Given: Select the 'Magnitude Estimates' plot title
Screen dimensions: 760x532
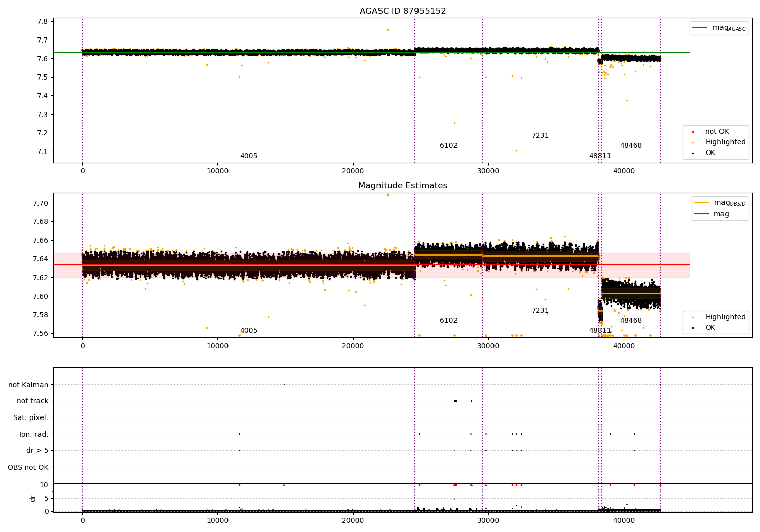Looking at the screenshot, I should click(403, 185).
